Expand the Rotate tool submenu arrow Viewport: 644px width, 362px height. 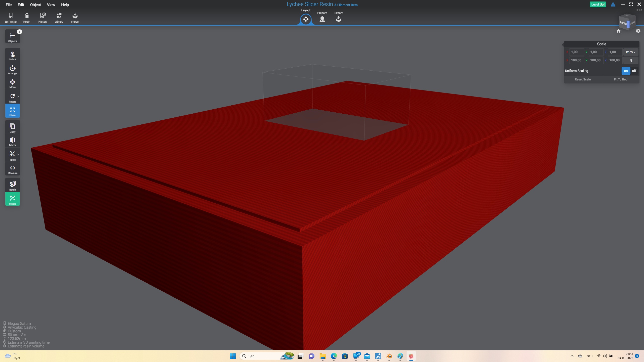[18, 97]
